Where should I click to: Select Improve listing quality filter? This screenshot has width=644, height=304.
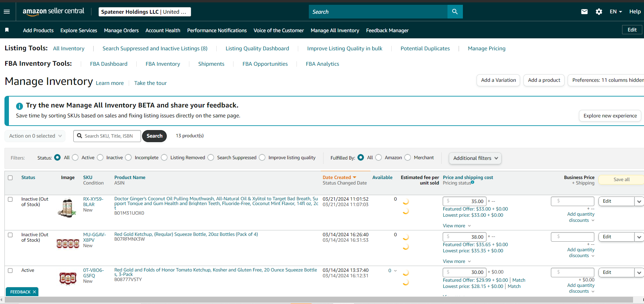point(262,157)
